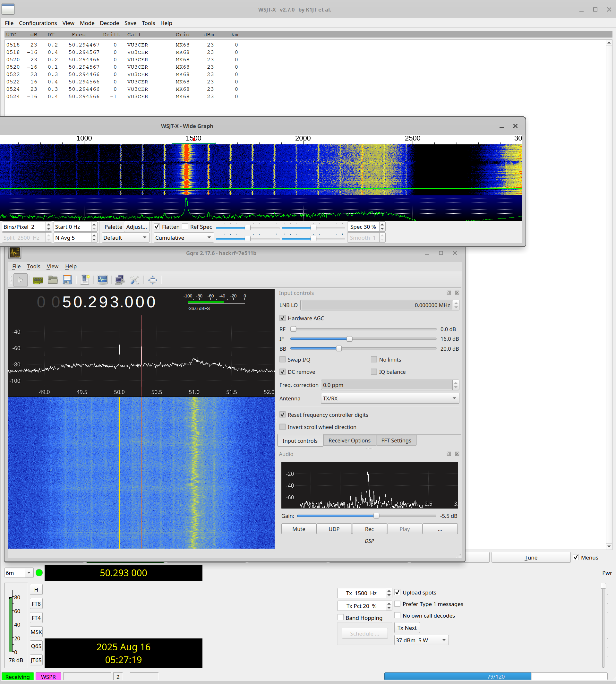Open WSJT-X Configurations menu

(x=38, y=23)
